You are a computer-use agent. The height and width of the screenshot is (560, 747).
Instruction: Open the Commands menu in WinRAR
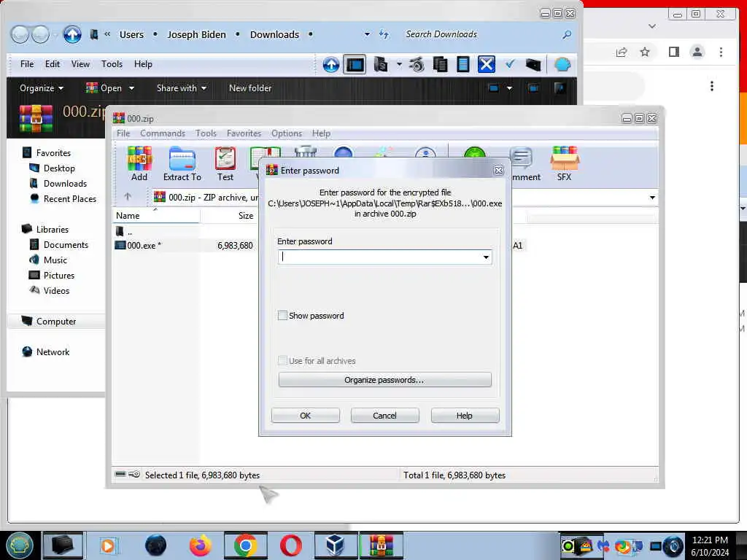(x=163, y=133)
